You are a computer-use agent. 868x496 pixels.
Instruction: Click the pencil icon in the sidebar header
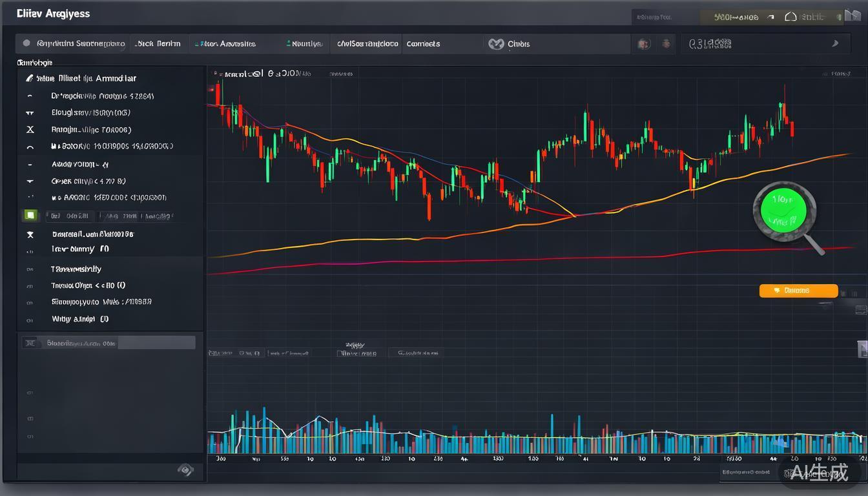coord(29,78)
